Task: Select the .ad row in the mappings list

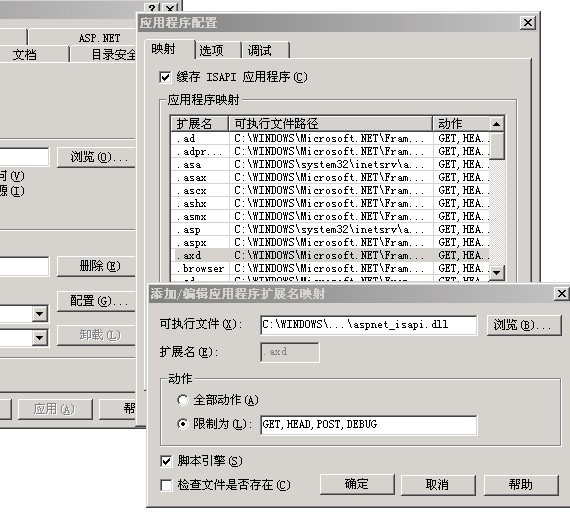Action: [330, 139]
